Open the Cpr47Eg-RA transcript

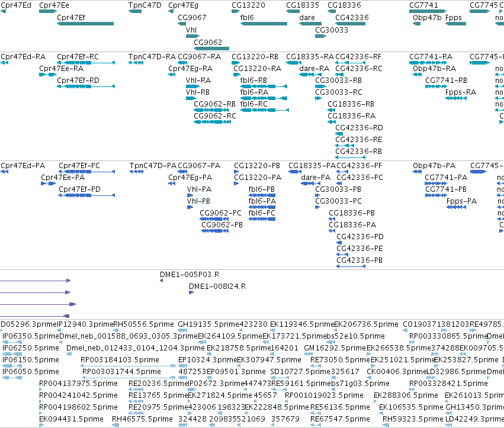(172, 75)
